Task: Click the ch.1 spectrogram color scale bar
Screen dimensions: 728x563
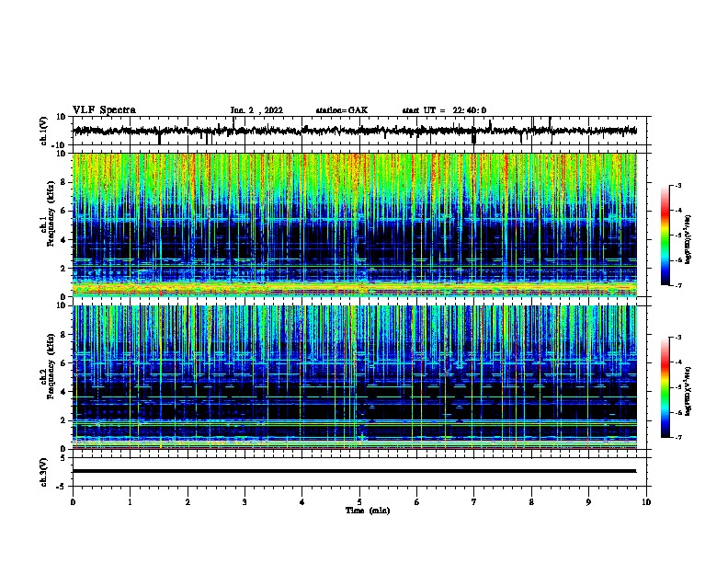Action: pyautogui.click(x=665, y=236)
